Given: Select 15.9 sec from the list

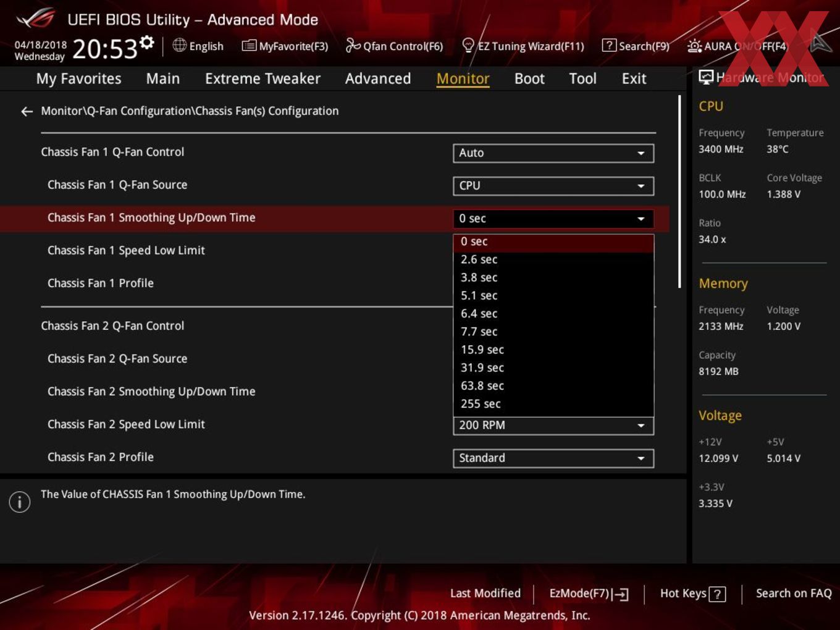Looking at the screenshot, I should click(553, 350).
